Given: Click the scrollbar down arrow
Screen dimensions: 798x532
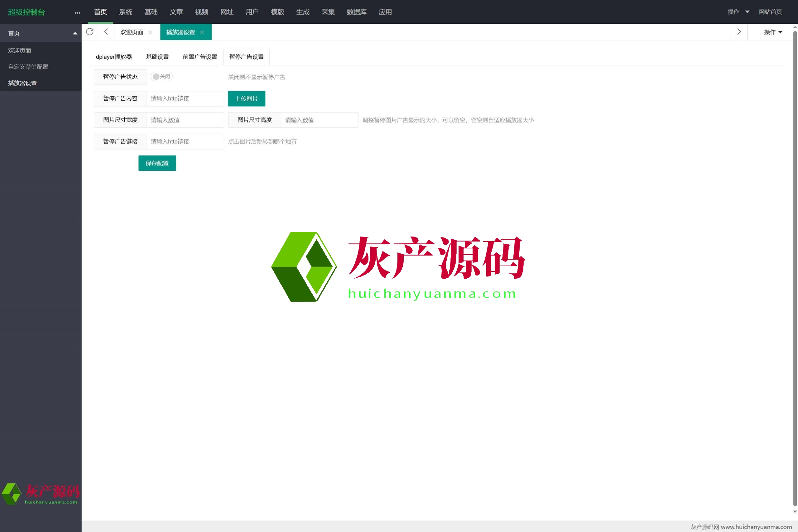Looking at the screenshot, I should 795,512.
